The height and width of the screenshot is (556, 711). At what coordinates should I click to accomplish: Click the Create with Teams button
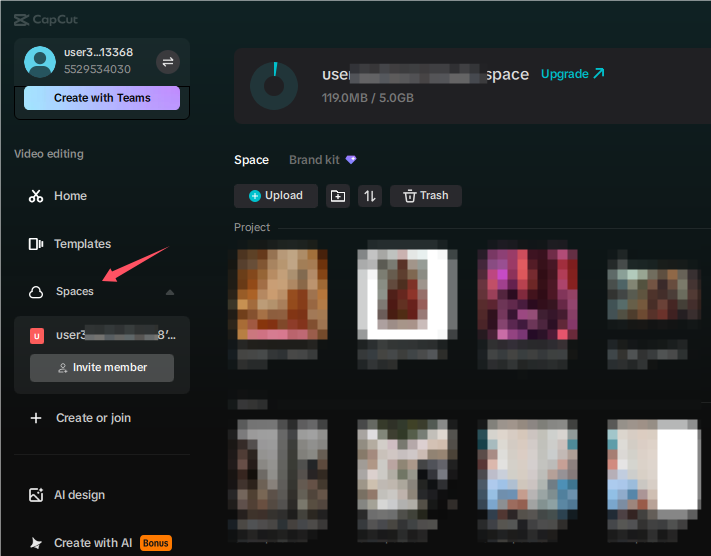[102, 98]
